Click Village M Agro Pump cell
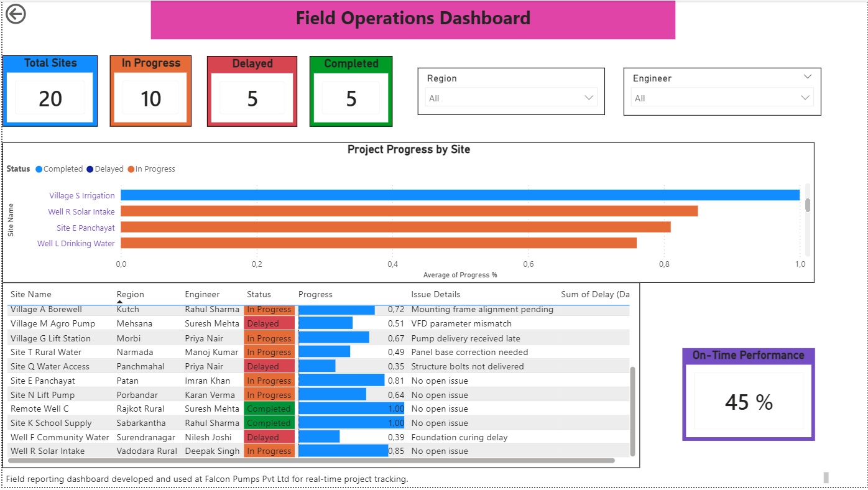The width and height of the screenshot is (868, 490). click(x=53, y=323)
